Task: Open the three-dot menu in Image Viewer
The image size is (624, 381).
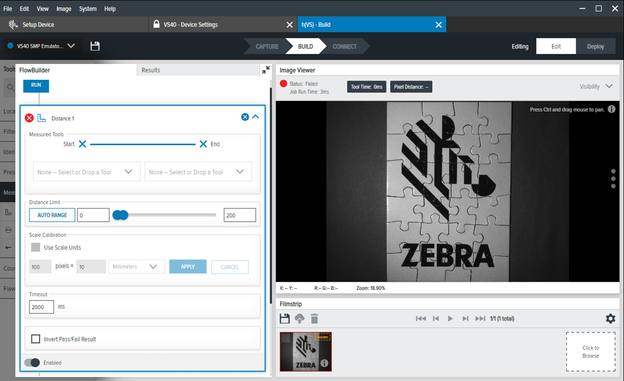Action: (613, 178)
